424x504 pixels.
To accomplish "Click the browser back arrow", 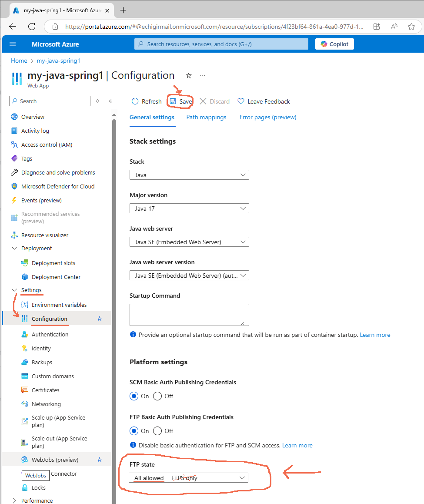I will coord(13,27).
